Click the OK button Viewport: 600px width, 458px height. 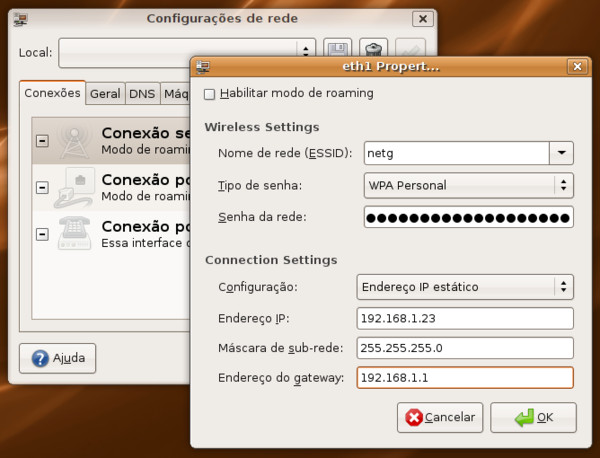[533, 417]
